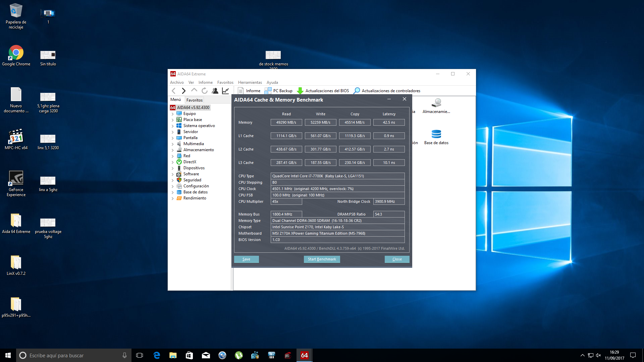Click the Forward arrow in AIDA64 toolbar

click(x=183, y=91)
